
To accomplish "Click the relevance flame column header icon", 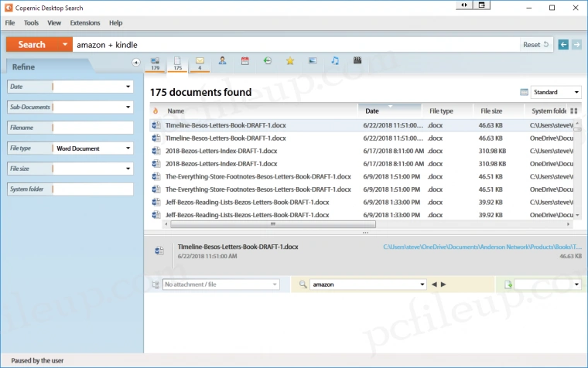I will [x=156, y=111].
